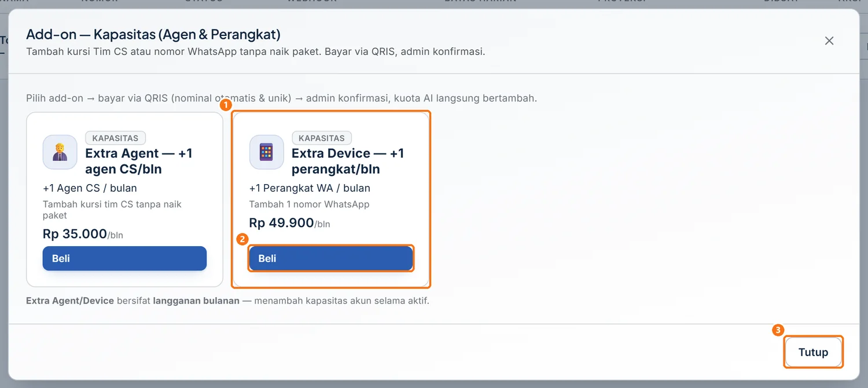Click the 'langganan bulanan' footnote text
This screenshot has height=388, width=868.
coord(195,301)
